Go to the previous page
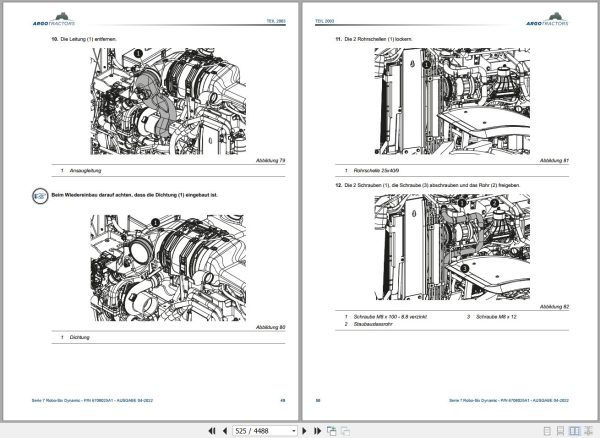This screenshot has height=438, width=600. pyautogui.click(x=225, y=431)
